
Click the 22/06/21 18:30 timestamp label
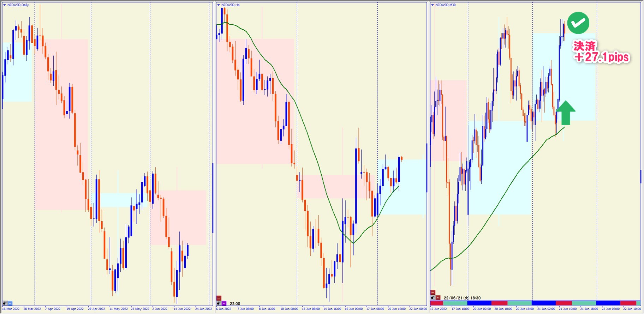pos(462,298)
